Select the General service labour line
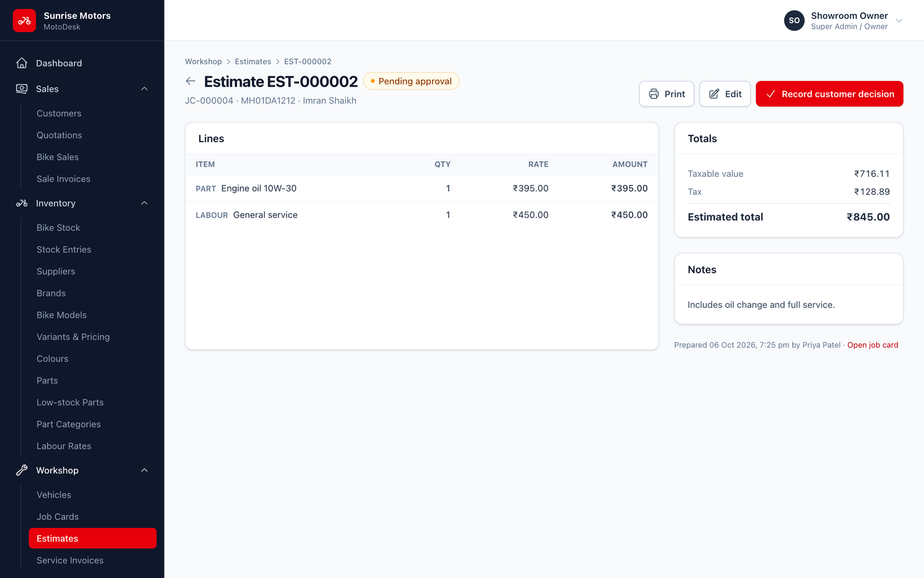This screenshot has width=924, height=578. (422, 215)
